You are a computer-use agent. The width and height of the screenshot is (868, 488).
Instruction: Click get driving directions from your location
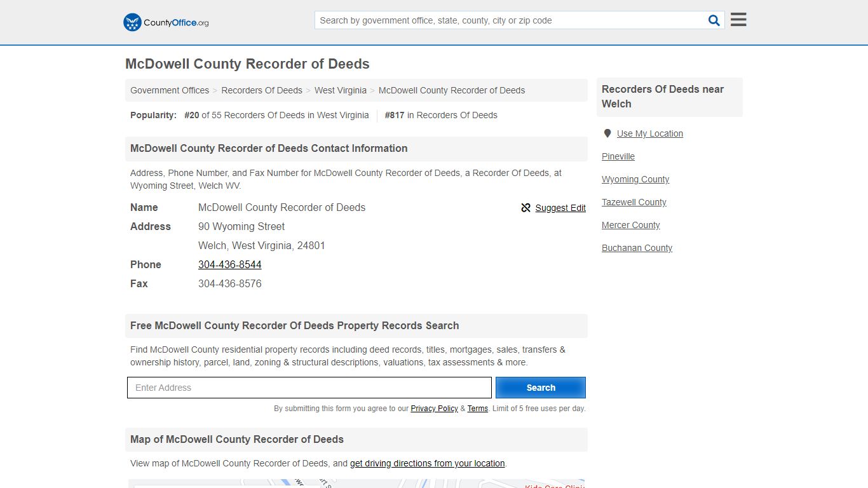tap(427, 463)
